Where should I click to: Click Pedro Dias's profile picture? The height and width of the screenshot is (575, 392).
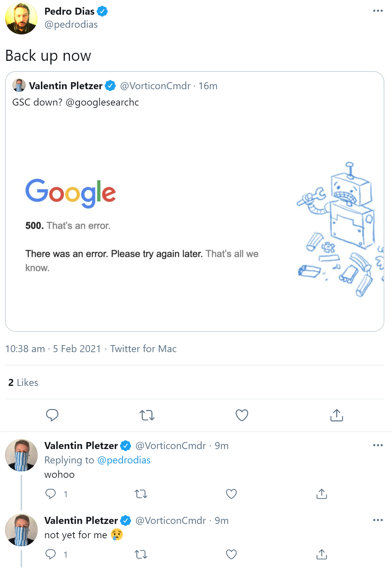coord(21,18)
